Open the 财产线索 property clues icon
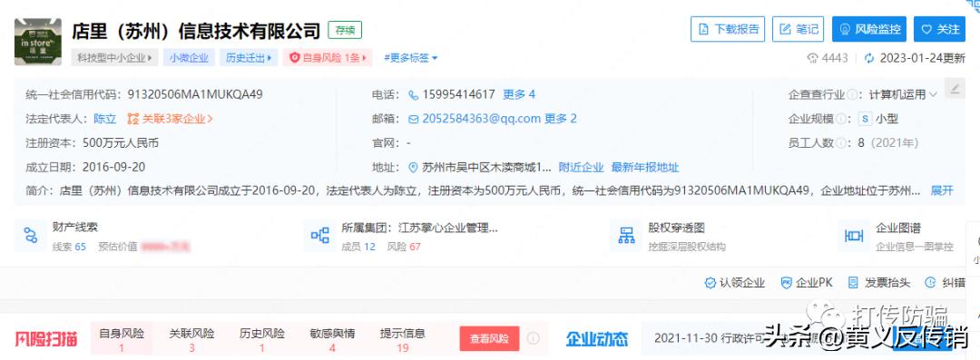Screen dimensions: 980x360 click(x=31, y=236)
